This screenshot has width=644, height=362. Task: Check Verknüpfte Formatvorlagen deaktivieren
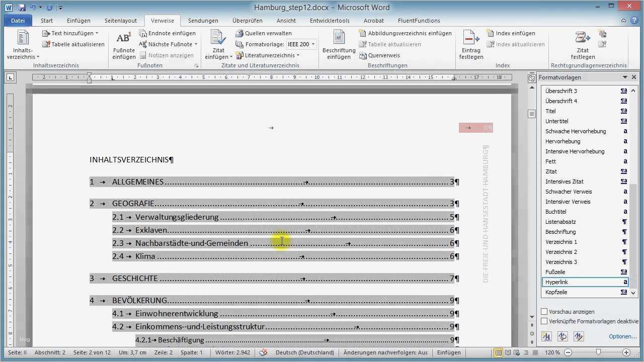click(544, 321)
